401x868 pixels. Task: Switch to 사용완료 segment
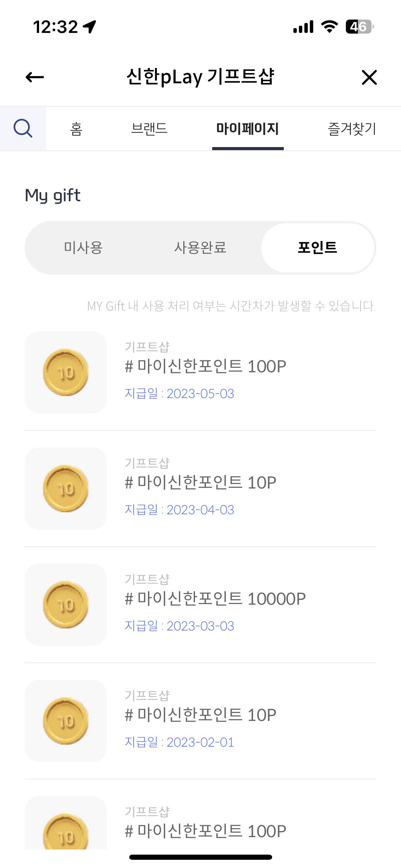[200, 248]
